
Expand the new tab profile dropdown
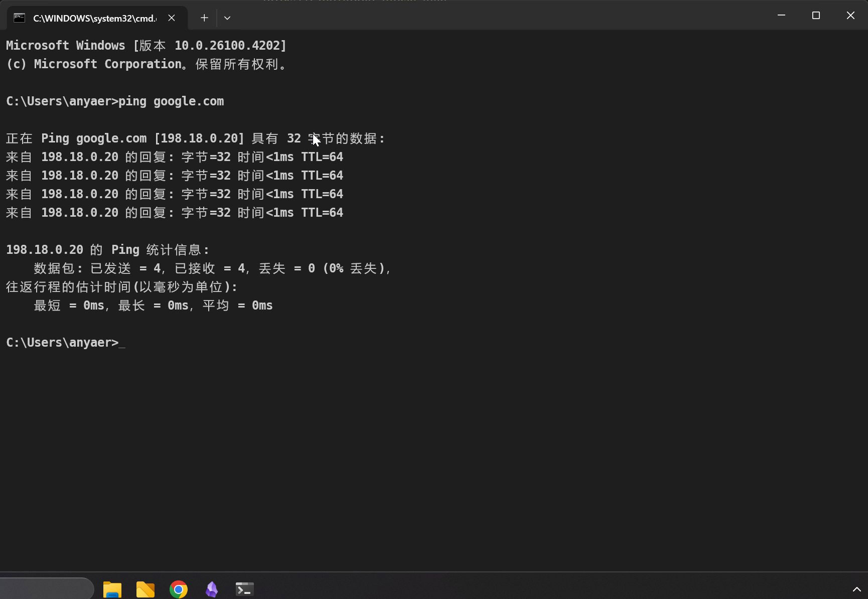click(227, 18)
